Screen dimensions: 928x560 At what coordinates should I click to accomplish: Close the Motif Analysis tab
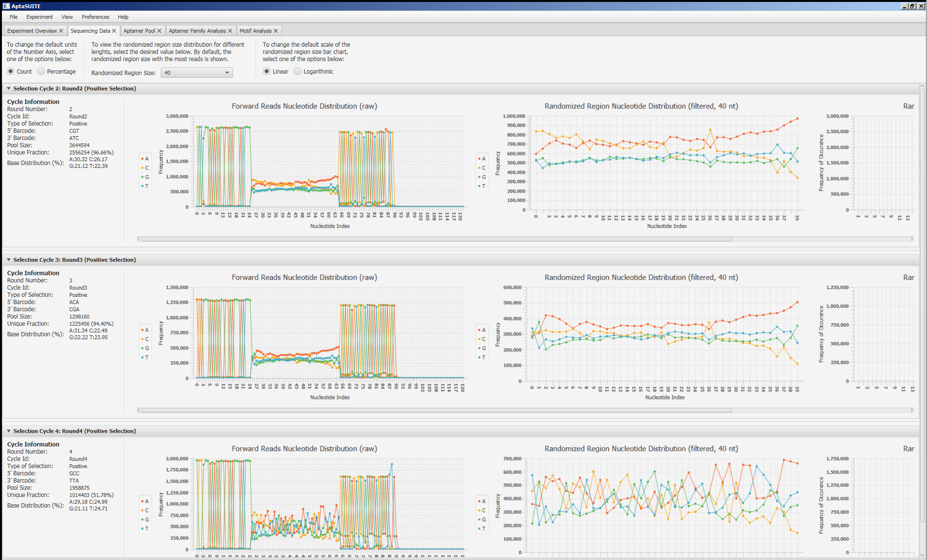(276, 31)
